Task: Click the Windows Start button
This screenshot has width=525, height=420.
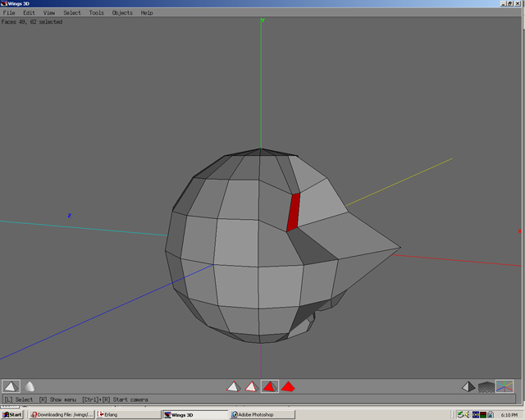Action: coord(12,414)
